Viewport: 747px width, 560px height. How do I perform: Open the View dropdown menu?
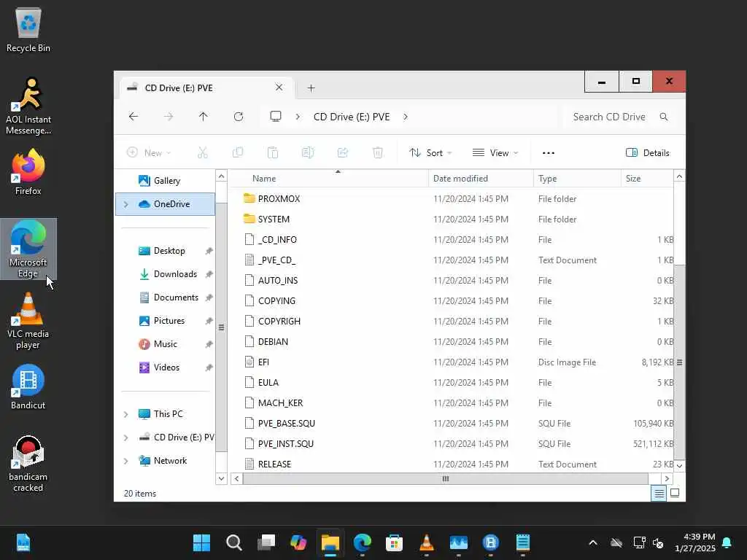point(495,152)
